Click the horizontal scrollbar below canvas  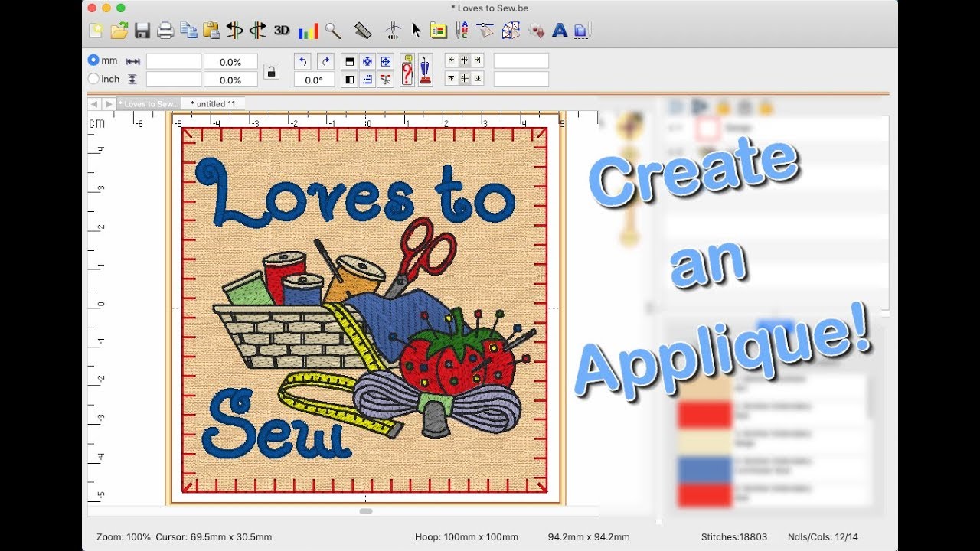[x=366, y=510]
